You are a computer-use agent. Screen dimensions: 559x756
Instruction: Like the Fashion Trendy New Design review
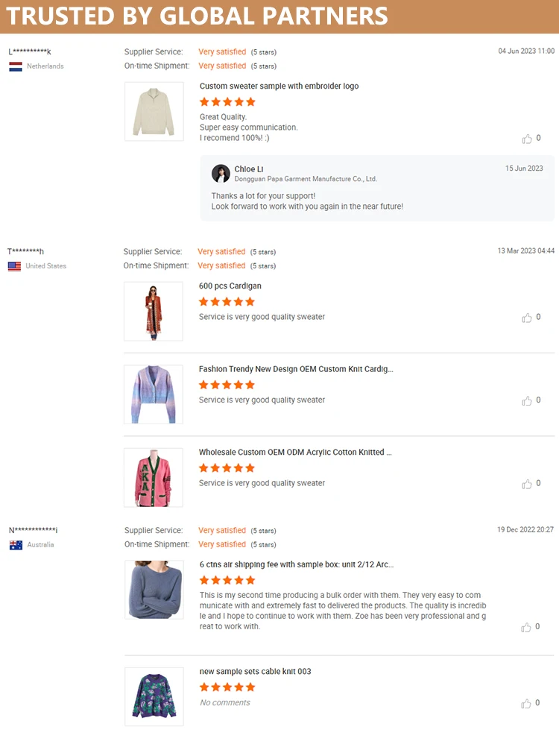[527, 400]
